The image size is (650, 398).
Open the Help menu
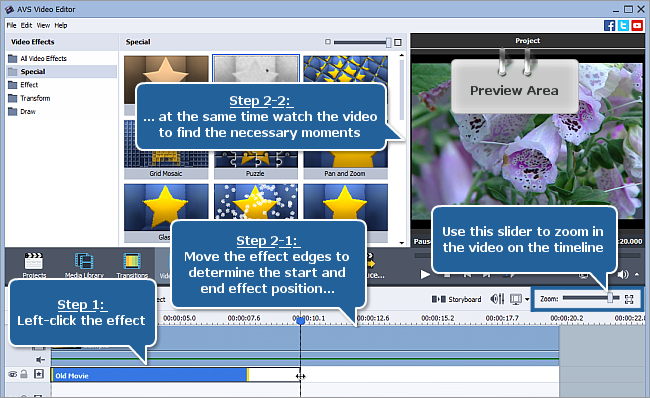[x=61, y=25]
